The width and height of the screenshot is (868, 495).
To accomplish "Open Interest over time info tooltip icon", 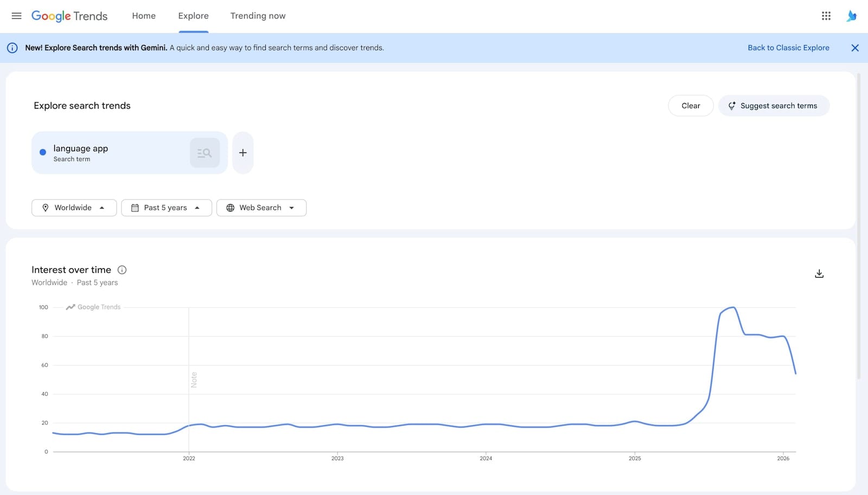I will pos(122,270).
